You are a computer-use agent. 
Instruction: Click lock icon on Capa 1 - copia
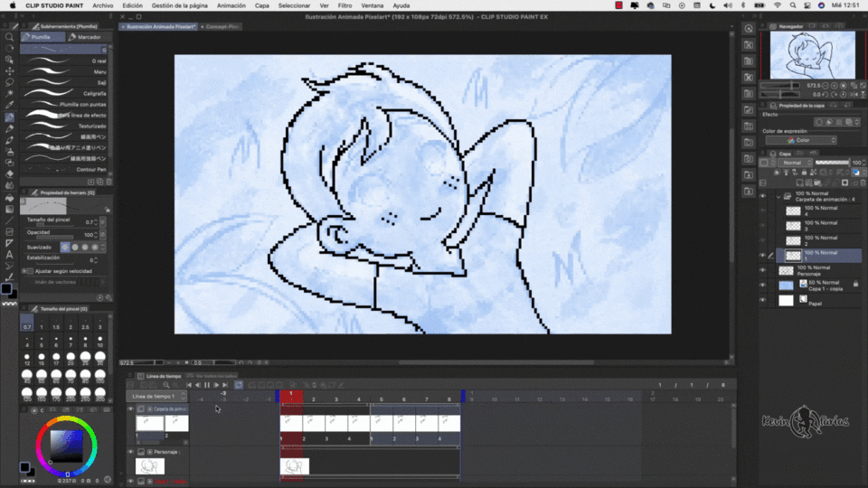(x=856, y=284)
